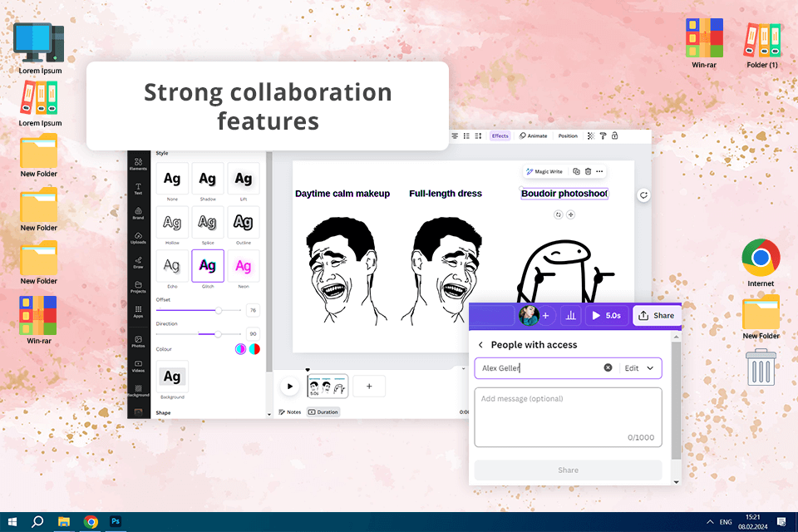This screenshot has height=532, width=798.
Task: Choose the cyan-red colour swatch
Action: click(x=254, y=349)
